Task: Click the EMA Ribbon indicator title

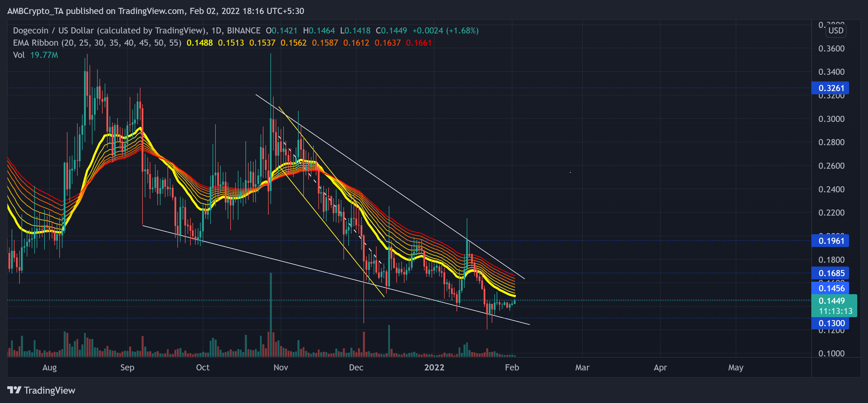Action: (x=97, y=43)
